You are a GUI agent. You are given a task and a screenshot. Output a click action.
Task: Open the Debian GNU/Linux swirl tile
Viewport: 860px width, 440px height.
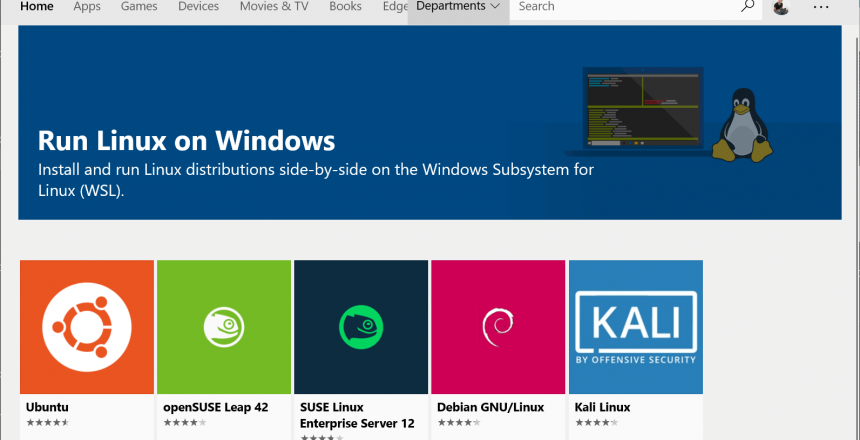click(498, 327)
